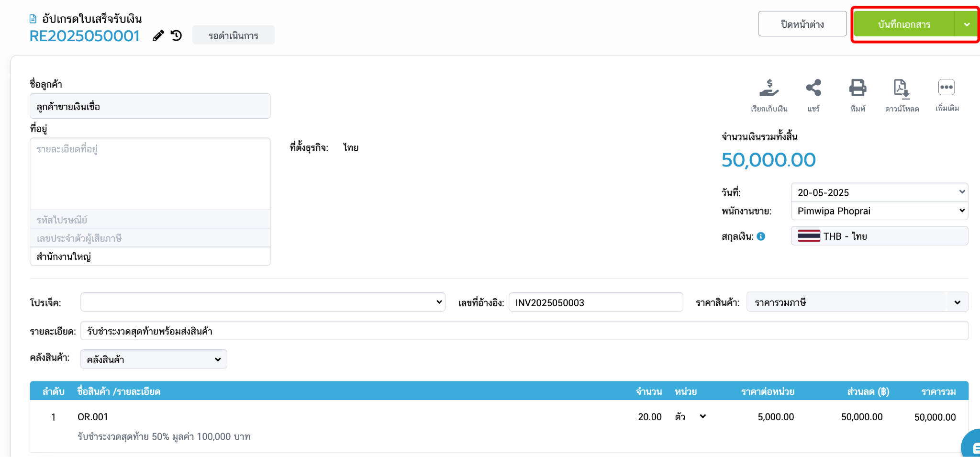Viewport: 980px width, 457px height.
Task: Open document history clock icon
Action: click(x=177, y=35)
